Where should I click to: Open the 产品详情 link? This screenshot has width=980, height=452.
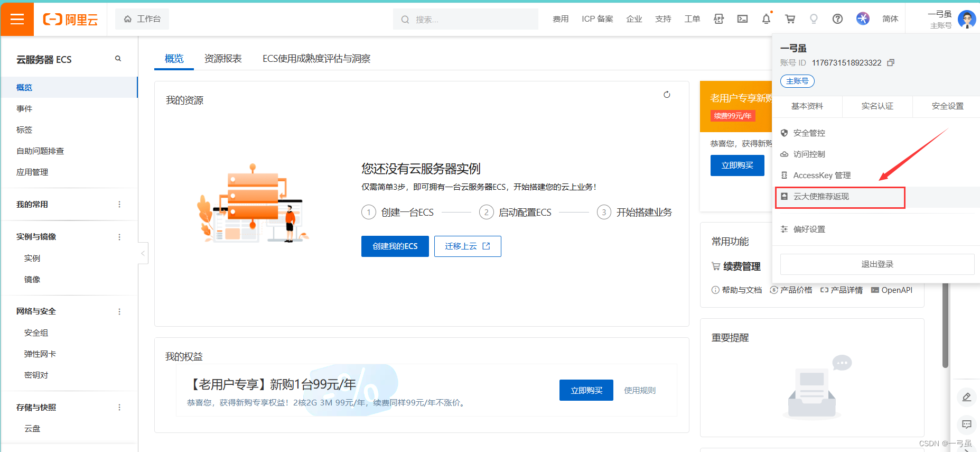click(841, 290)
